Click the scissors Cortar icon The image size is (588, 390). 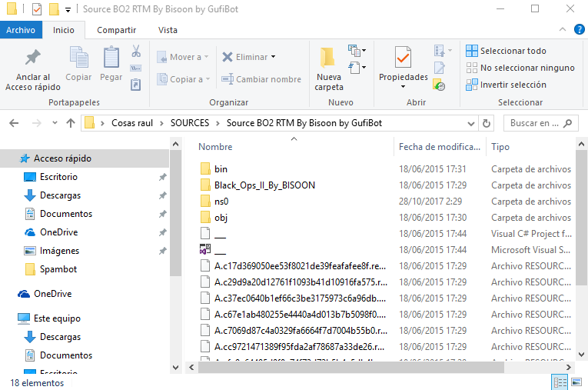[136, 51]
